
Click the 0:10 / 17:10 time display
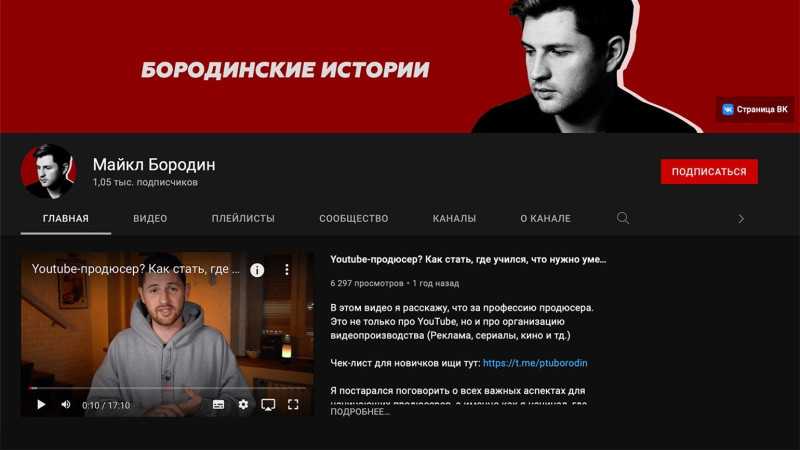click(x=106, y=405)
